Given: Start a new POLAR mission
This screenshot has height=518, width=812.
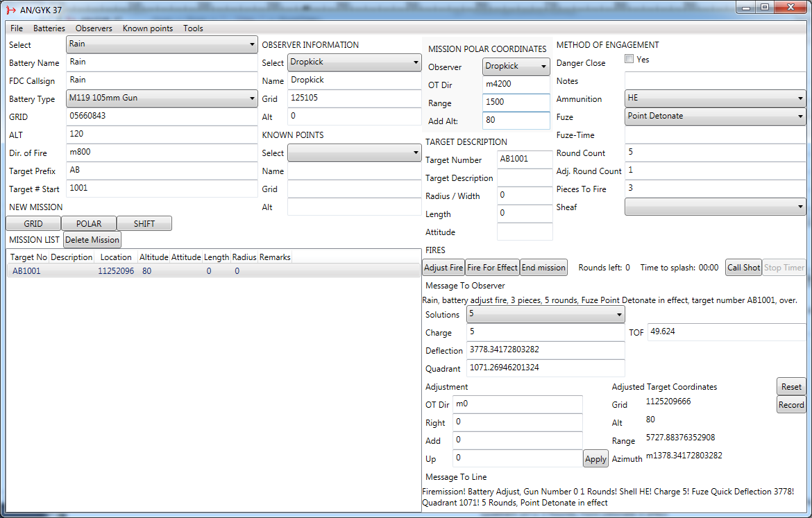Looking at the screenshot, I should tap(89, 223).
